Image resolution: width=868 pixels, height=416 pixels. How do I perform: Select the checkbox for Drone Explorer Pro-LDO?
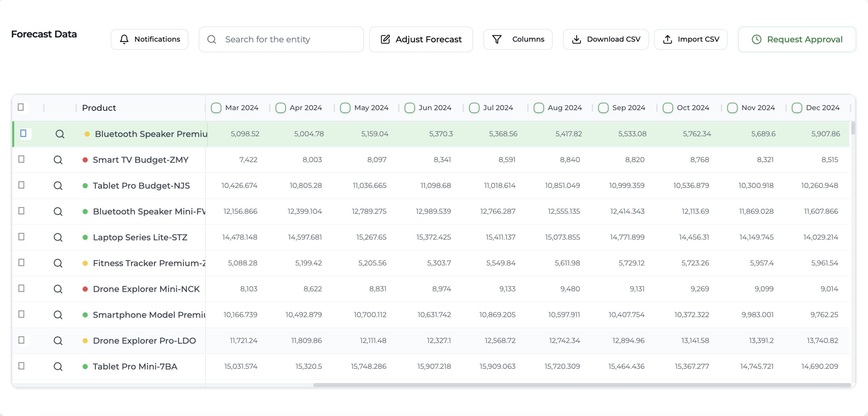pyautogui.click(x=21, y=340)
